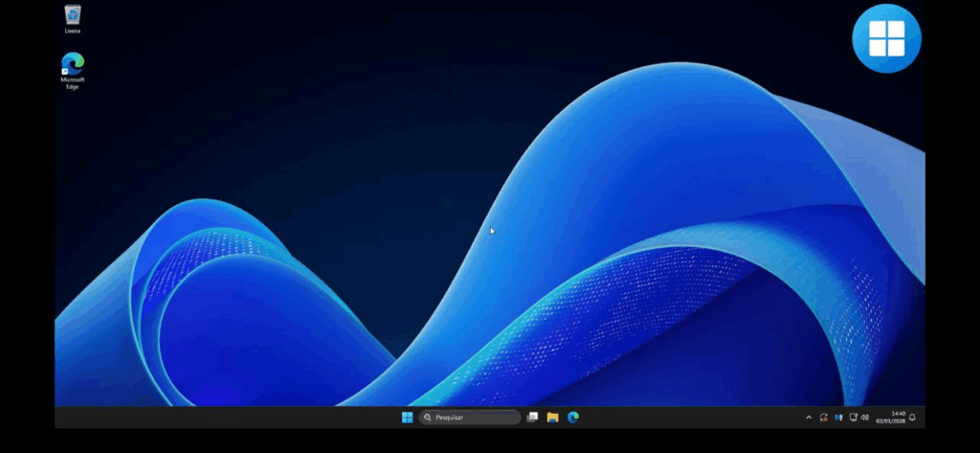Click the round Windows logo badge
Screen dimensions: 980x453
click(x=885, y=38)
